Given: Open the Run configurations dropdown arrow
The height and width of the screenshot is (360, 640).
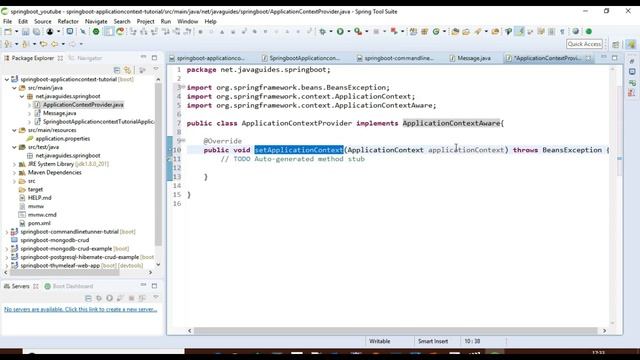Looking at the screenshot, I should 349,31.
